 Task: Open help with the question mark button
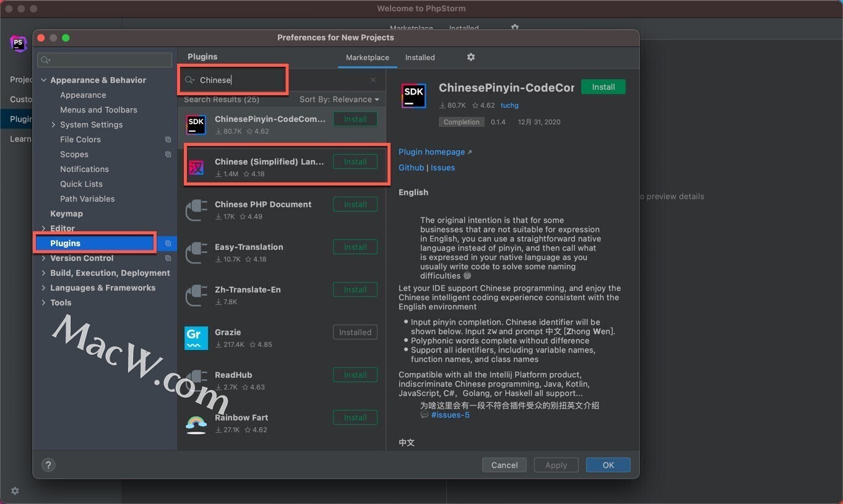pos(48,464)
